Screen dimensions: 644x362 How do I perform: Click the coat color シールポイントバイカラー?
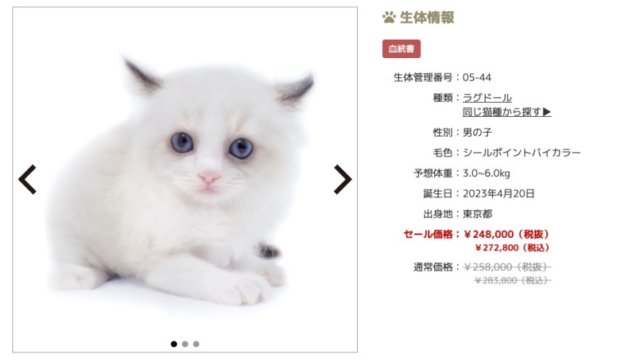coord(522,153)
